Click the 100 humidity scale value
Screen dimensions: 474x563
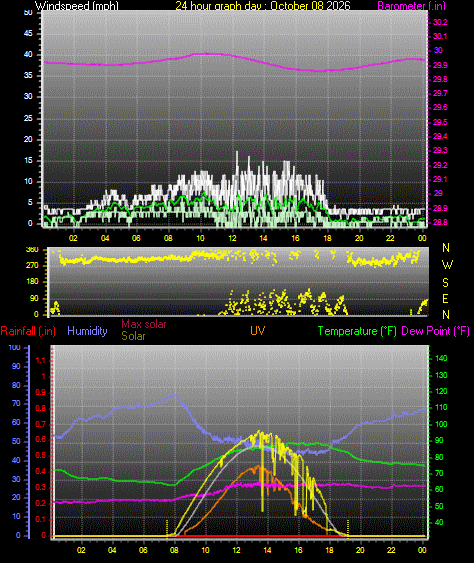(x=14, y=347)
